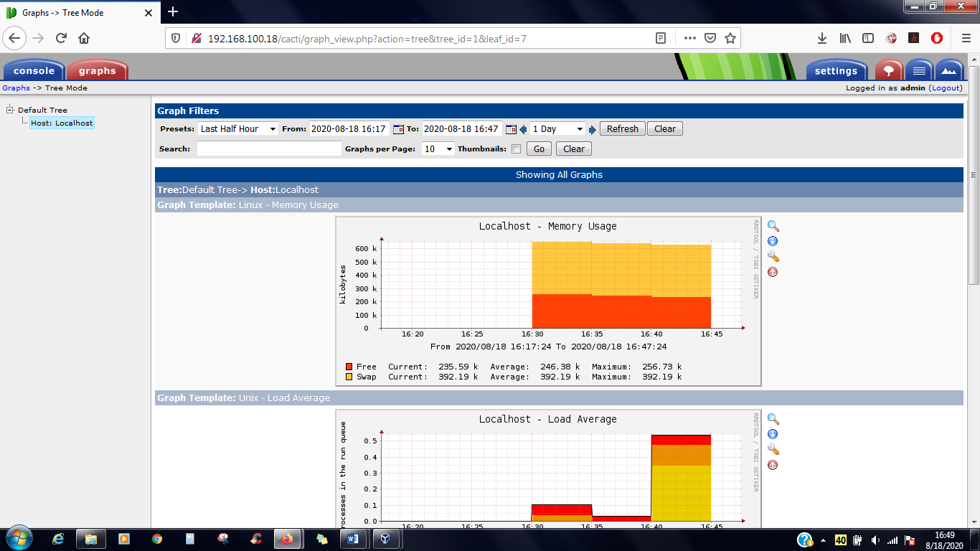The width and height of the screenshot is (980, 551).
Task: Click the taskbar volume icon
Action: 875,540
